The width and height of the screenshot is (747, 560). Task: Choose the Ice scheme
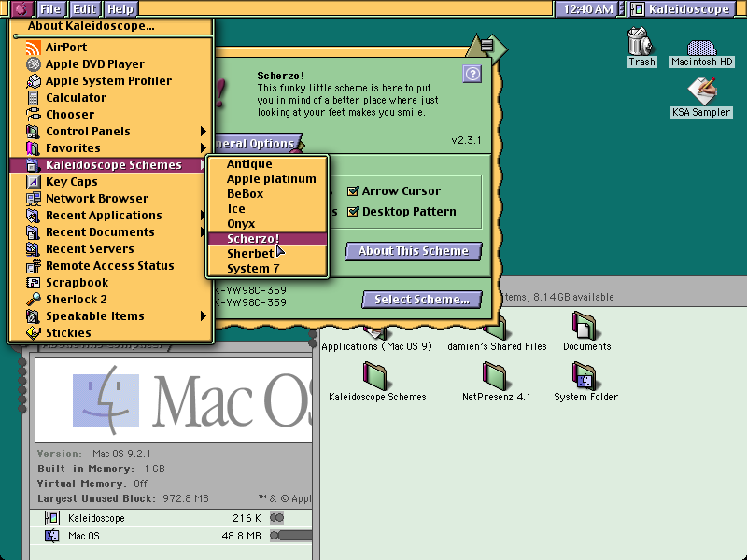[268, 208]
